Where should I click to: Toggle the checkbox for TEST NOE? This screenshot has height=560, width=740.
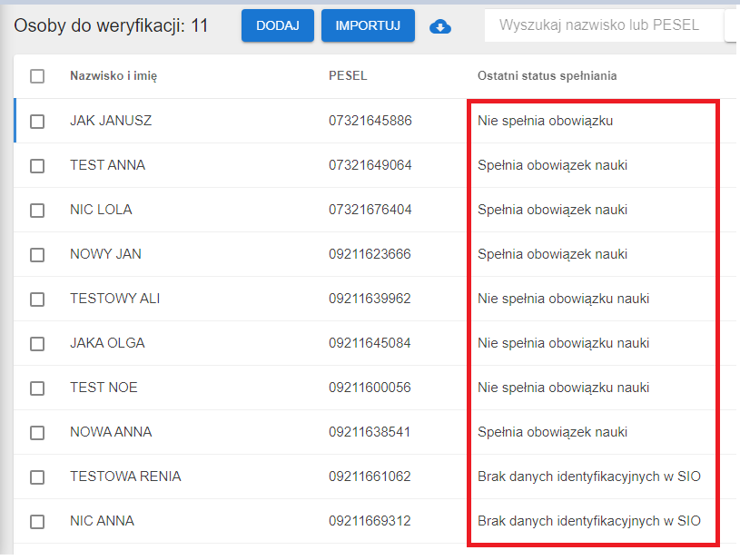37,387
